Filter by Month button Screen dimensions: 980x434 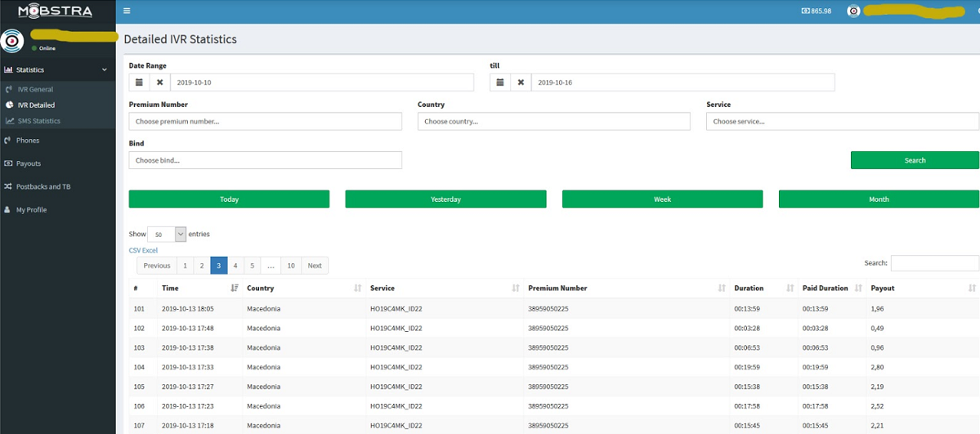pos(879,199)
